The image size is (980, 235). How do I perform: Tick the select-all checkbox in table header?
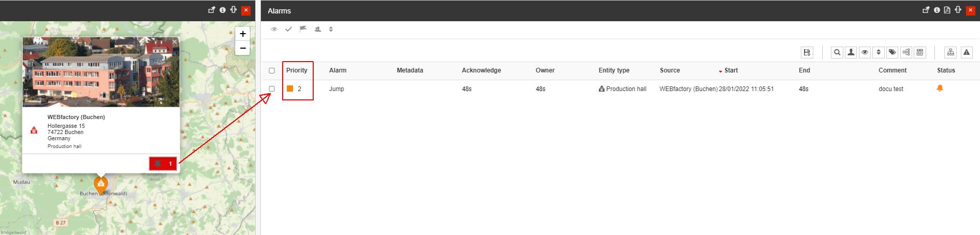coord(272,70)
